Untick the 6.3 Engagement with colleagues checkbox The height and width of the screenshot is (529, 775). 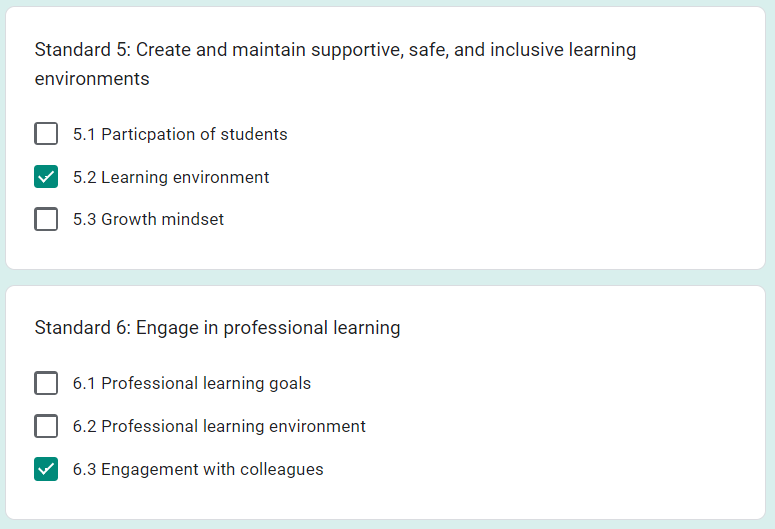click(46, 469)
